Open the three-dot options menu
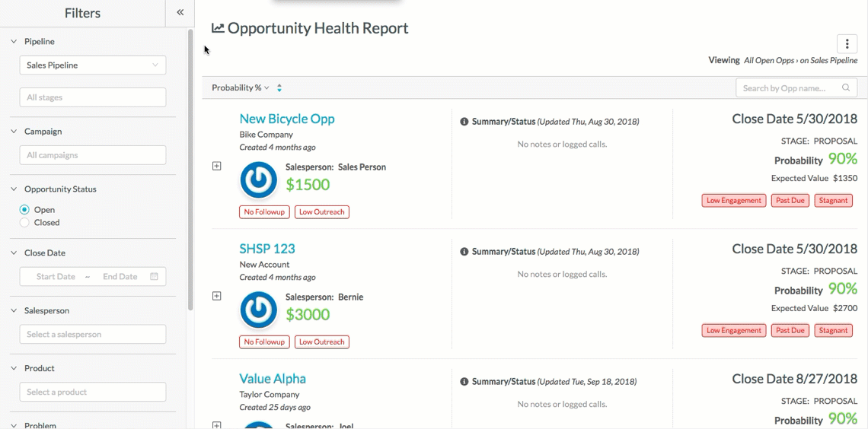Viewport: 868px width, 429px height. click(847, 44)
